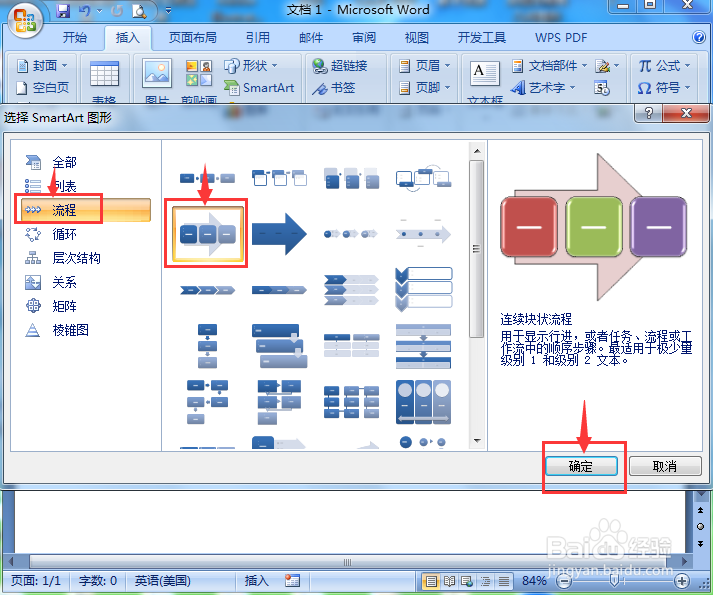Click the table insert icon
The width and height of the screenshot is (713, 595).
[x=104, y=75]
